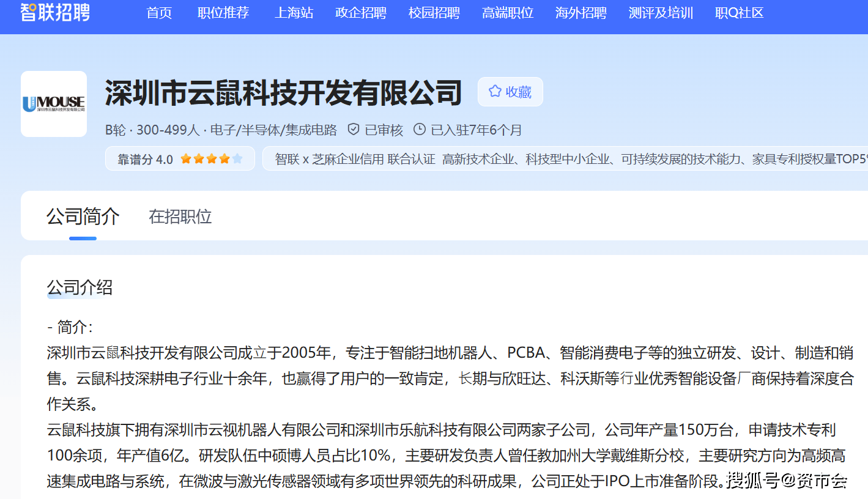Switch to the 在招职位 tab

[180, 216]
